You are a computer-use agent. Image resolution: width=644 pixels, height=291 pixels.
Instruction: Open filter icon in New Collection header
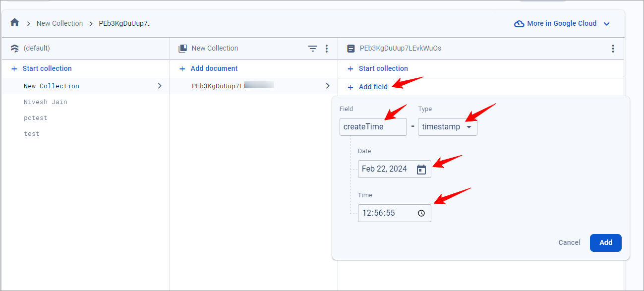[312, 49]
